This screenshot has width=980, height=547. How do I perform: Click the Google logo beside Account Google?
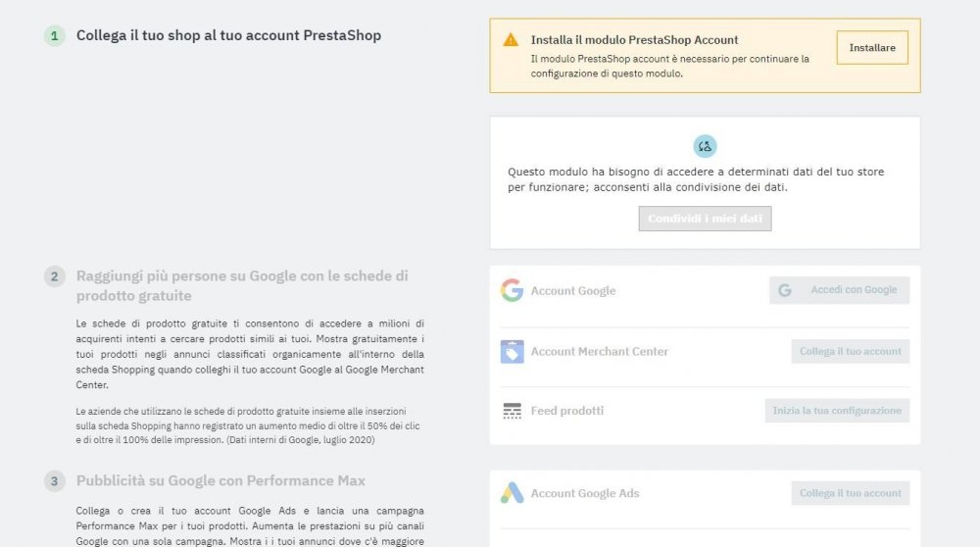point(512,290)
